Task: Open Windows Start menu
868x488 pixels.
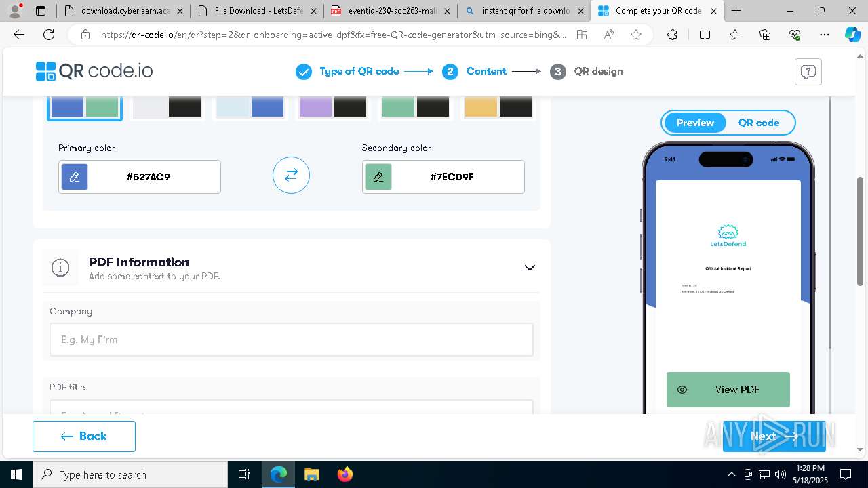Action: (16, 474)
